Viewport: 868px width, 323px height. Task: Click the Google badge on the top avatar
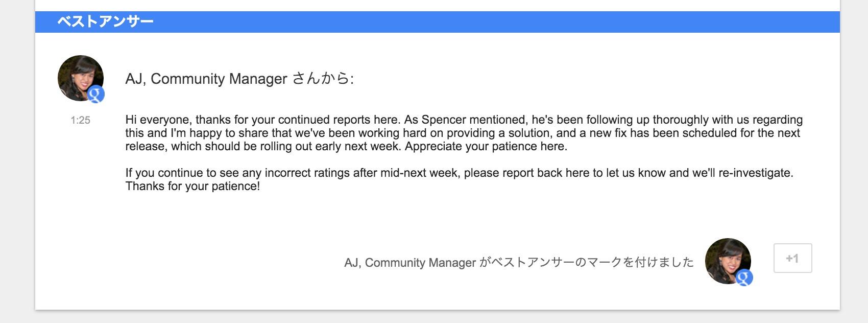96,94
